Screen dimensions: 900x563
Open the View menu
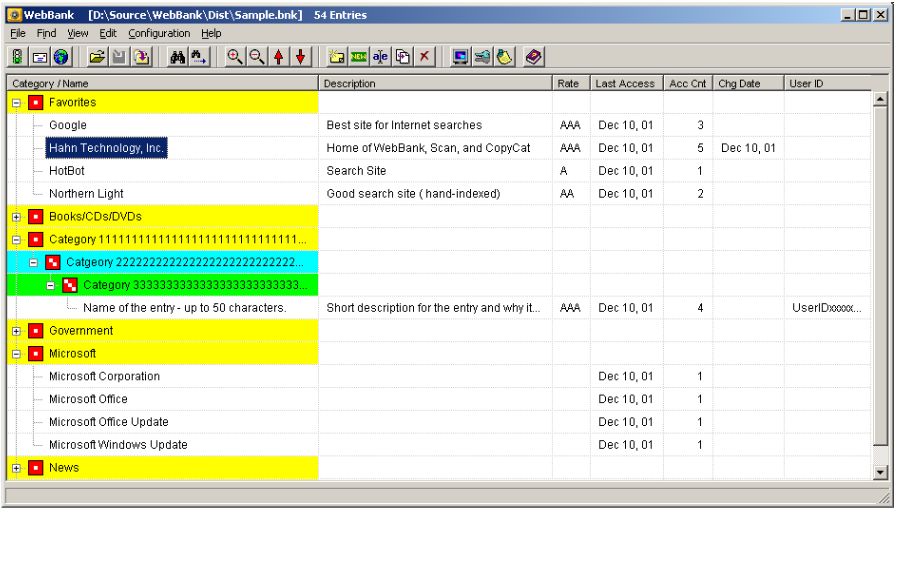[77, 33]
